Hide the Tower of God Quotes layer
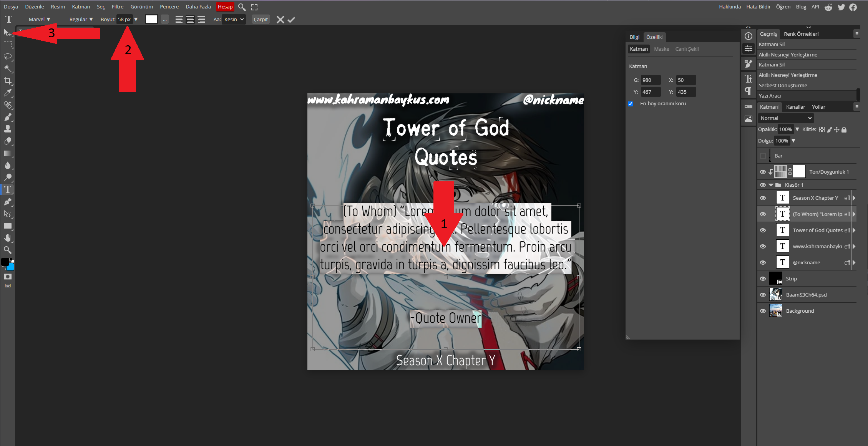This screenshot has height=446, width=868. click(x=763, y=230)
